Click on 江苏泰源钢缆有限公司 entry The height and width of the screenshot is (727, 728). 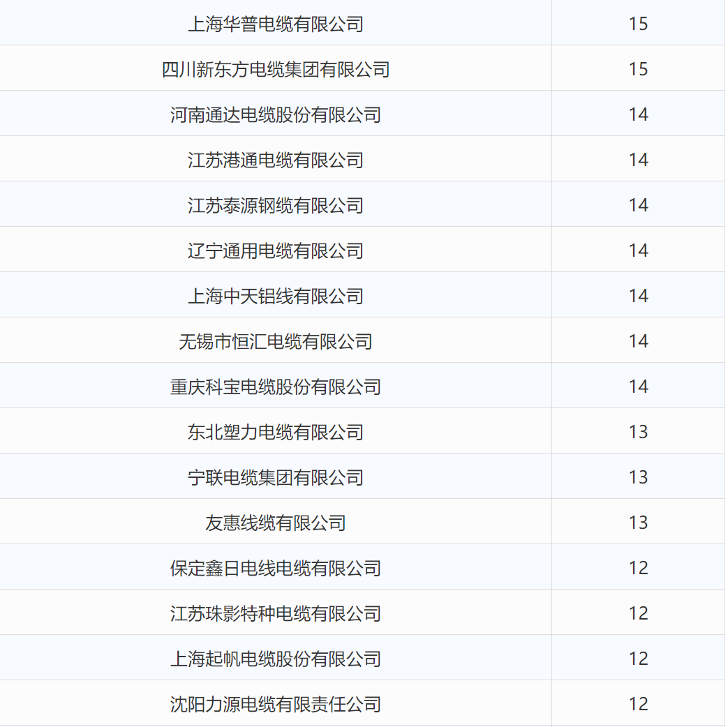coord(276,206)
